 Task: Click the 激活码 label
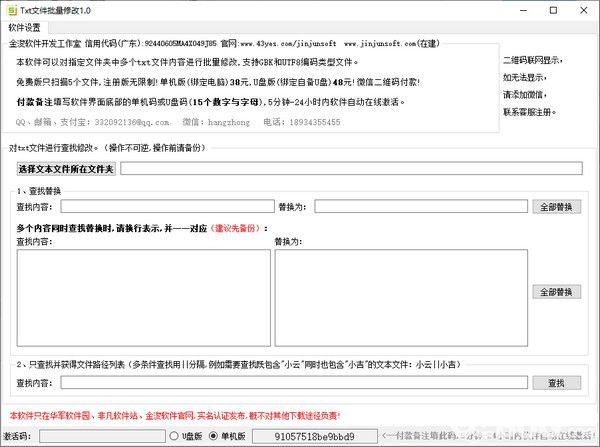(x=17, y=436)
